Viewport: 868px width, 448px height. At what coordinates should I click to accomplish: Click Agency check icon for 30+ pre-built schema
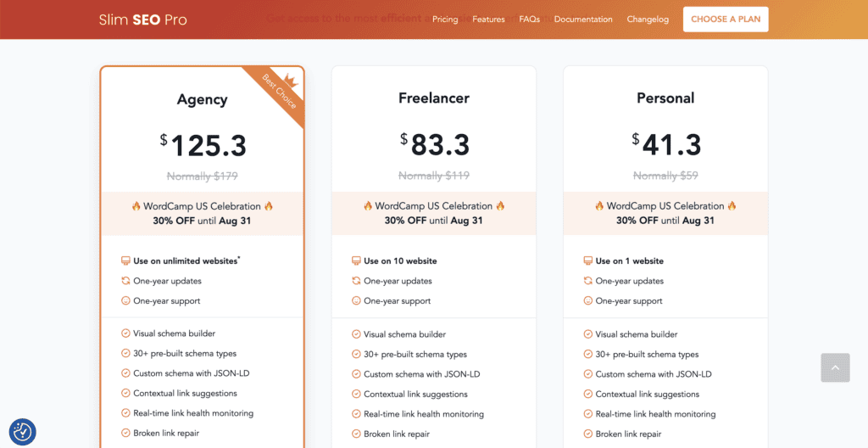point(125,353)
